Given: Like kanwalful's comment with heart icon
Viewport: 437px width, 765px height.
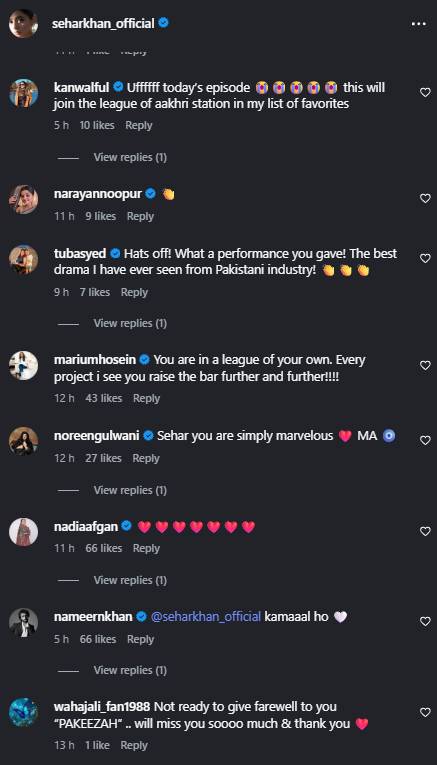Looking at the screenshot, I should click(425, 93).
